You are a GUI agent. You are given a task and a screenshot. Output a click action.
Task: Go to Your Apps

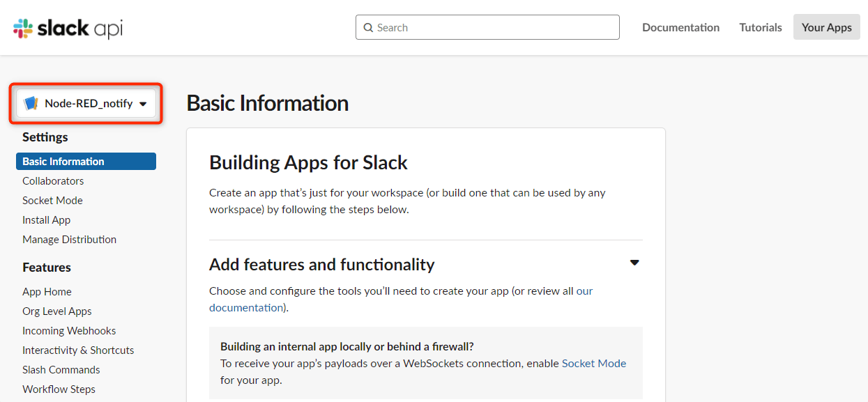pyautogui.click(x=826, y=27)
